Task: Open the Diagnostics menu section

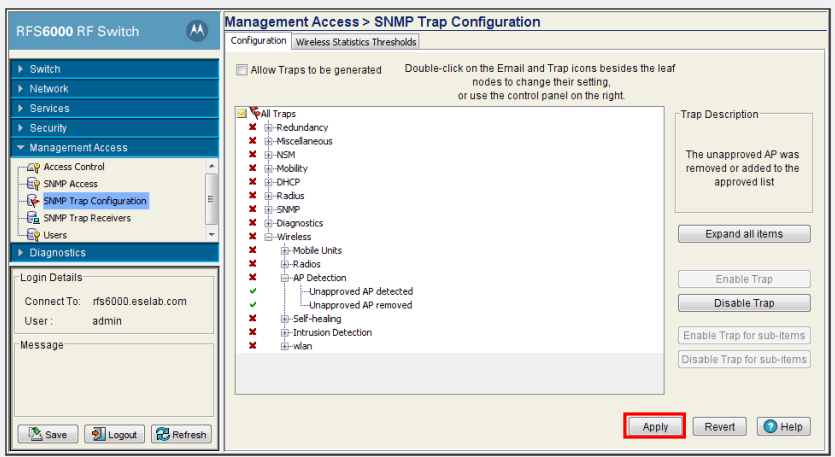Action: [x=114, y=252]
